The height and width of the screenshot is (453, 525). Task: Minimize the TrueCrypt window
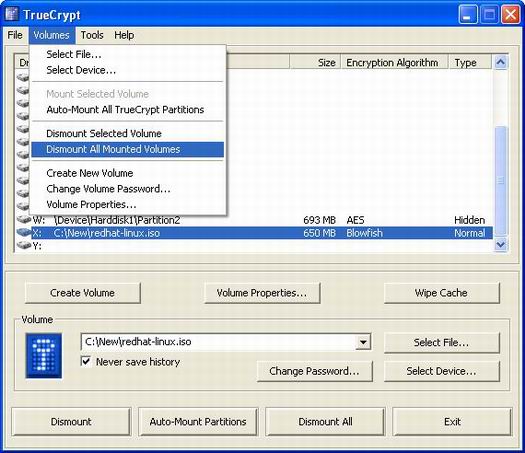coord(468,15)
